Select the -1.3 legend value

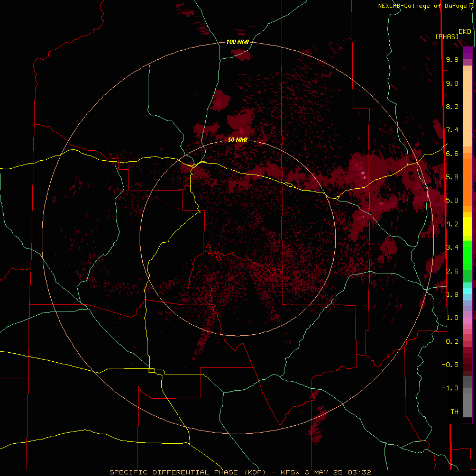(x=450, y=388)
